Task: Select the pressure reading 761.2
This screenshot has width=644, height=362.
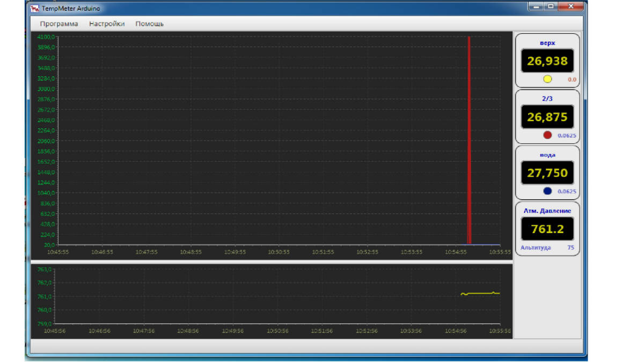Action: point(547,229)
